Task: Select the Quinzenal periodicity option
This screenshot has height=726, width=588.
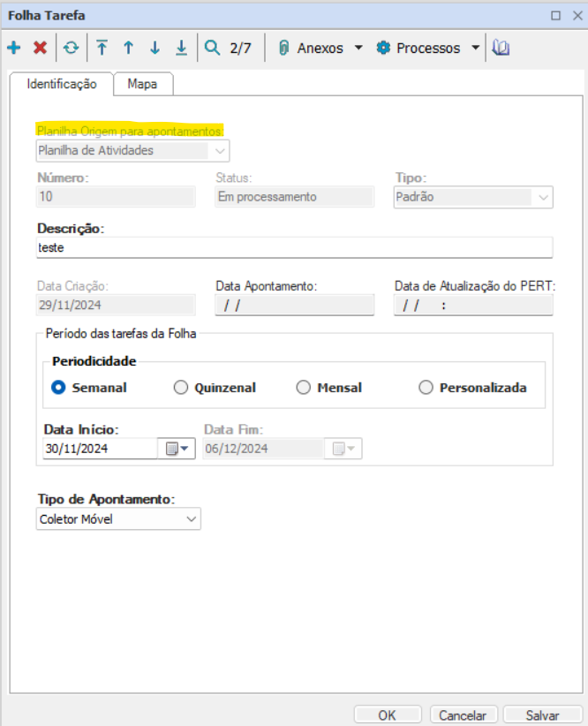Action: click(x=181, y=388)
